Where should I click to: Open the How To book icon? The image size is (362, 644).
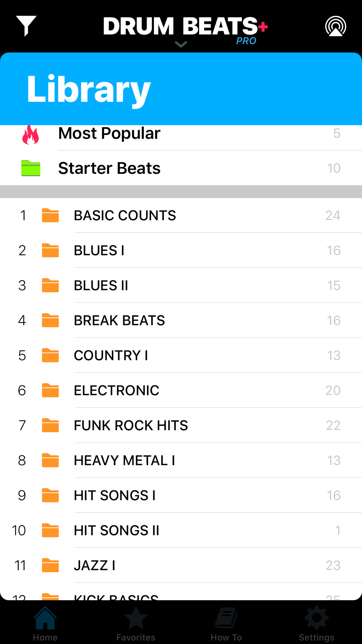pos(226,618)
